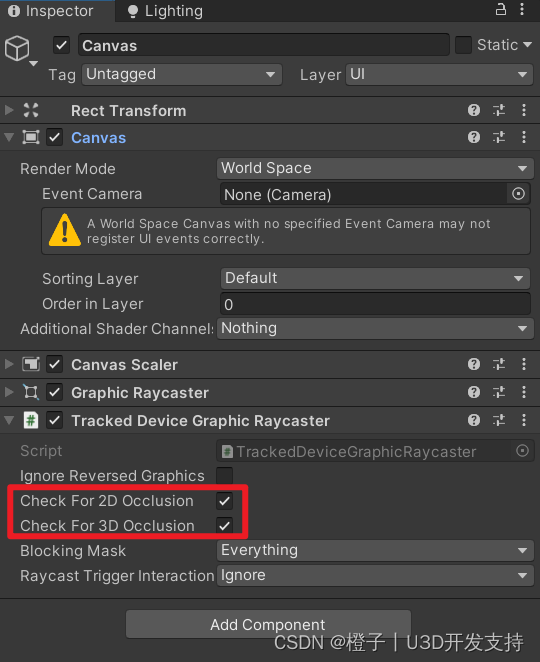The width and height of the screenshot is (540, 662).
Task: Click the Canvas component icon
Action: pyautogui.click(x=31, y=137)
